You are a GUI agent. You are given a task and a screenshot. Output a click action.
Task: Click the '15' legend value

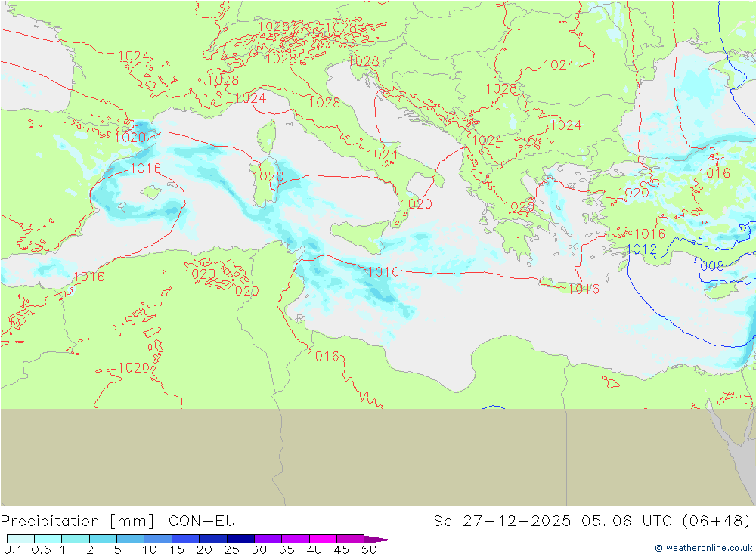point(177,549)
